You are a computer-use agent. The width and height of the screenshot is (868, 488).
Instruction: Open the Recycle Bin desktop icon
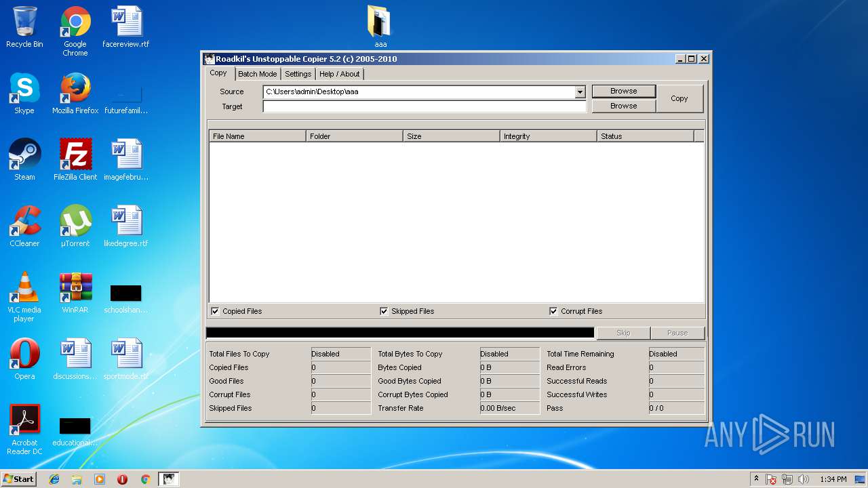[x=24, y=27]
